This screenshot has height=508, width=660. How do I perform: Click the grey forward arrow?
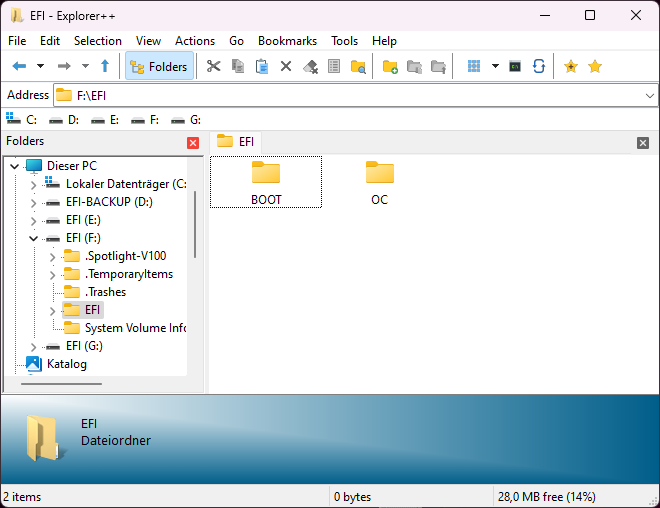click(x=64, y=66)
